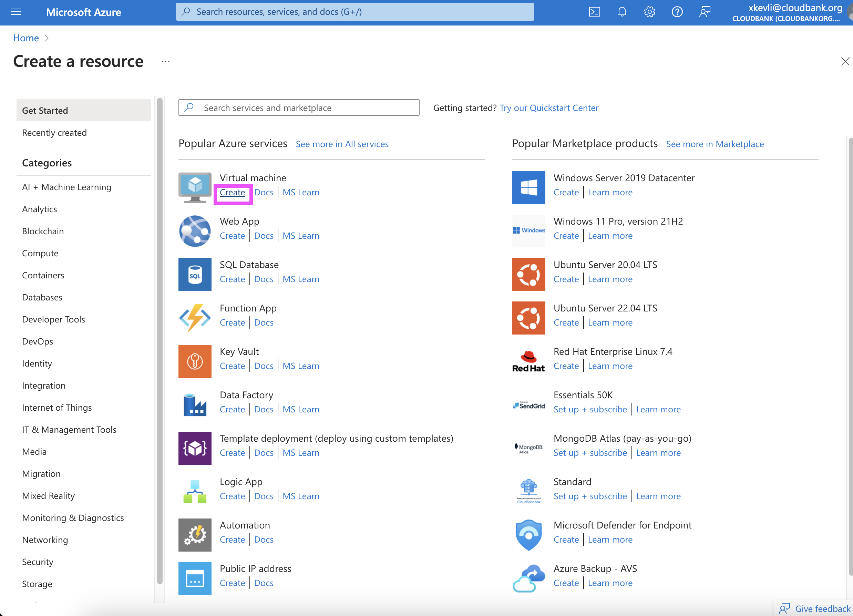
Task: Open the hamburger portal menu
Action: [16, 12]
